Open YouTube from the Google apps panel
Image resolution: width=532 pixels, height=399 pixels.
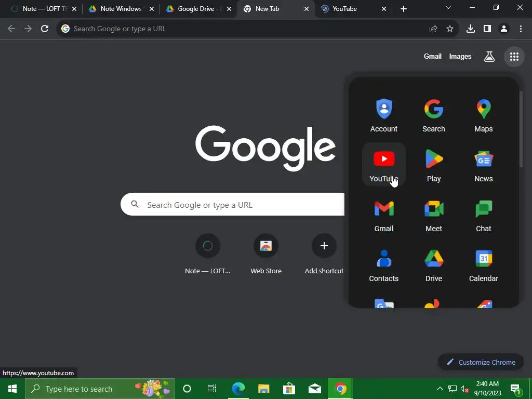[x=384, y=165]
